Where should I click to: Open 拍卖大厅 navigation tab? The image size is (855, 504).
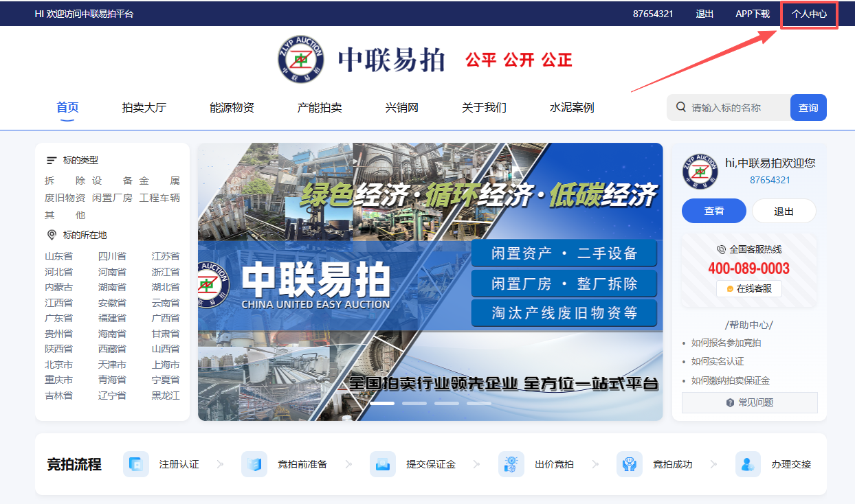coord(144,107)
